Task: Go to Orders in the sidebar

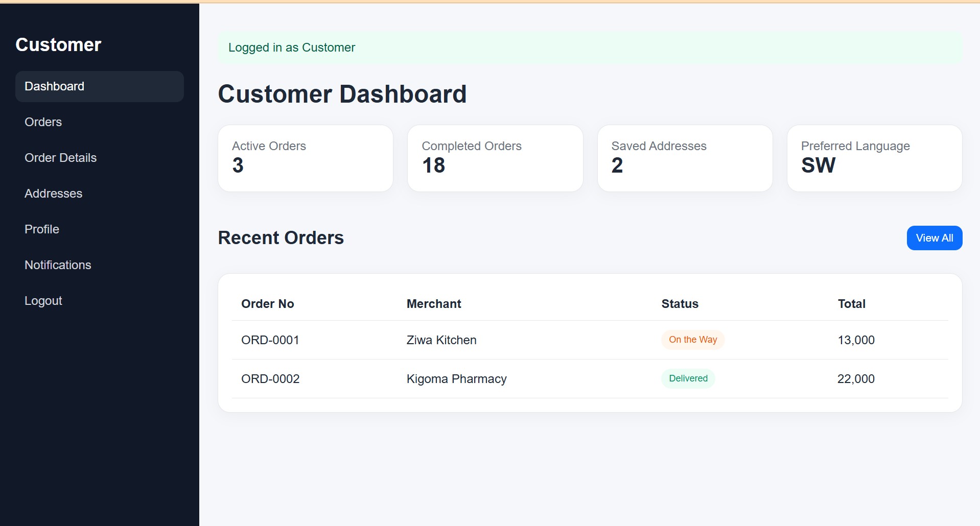Action: coord(43,122)
